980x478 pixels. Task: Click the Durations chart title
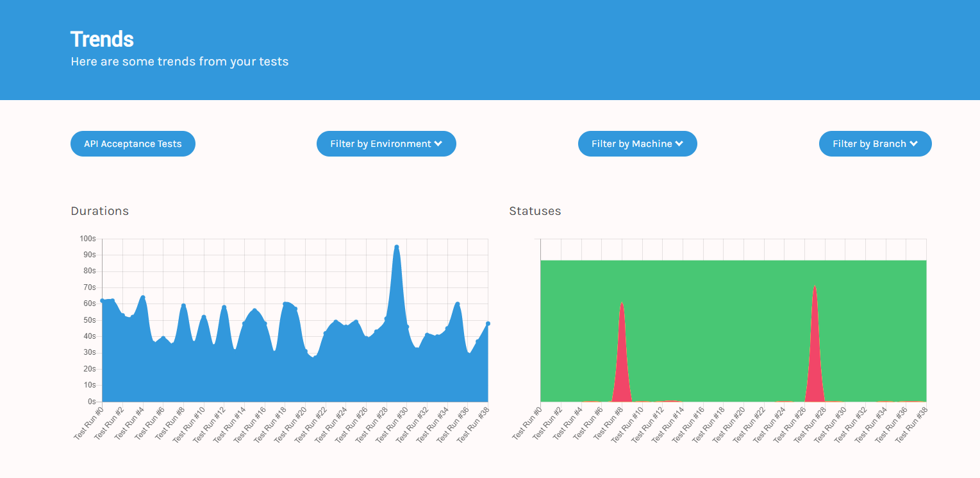[99, 211]
